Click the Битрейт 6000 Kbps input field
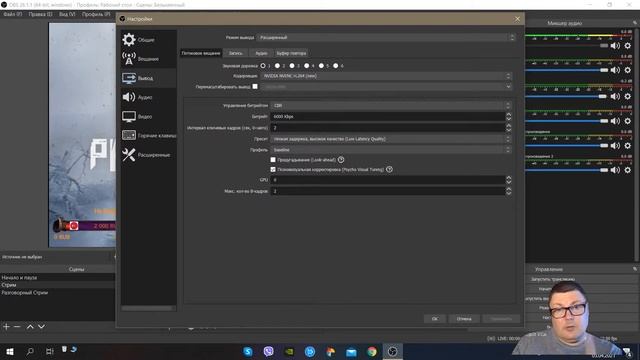This screenshot has width=640, height=360. 388,116
